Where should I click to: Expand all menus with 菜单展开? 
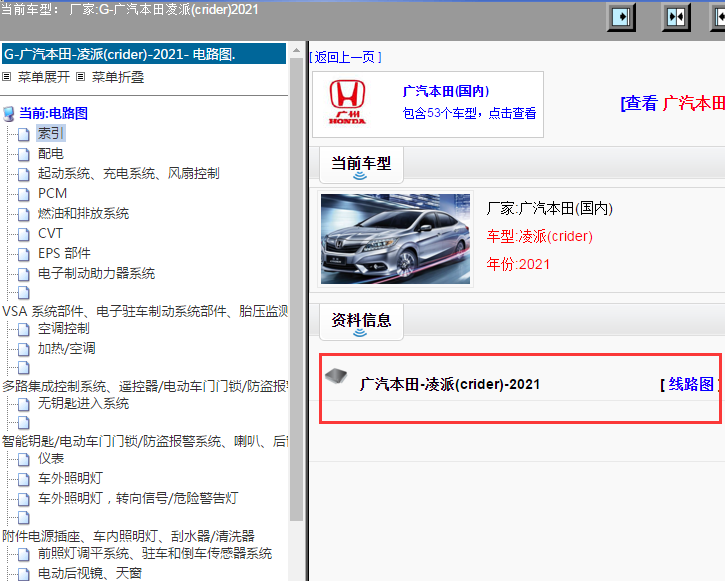(43, 77)
